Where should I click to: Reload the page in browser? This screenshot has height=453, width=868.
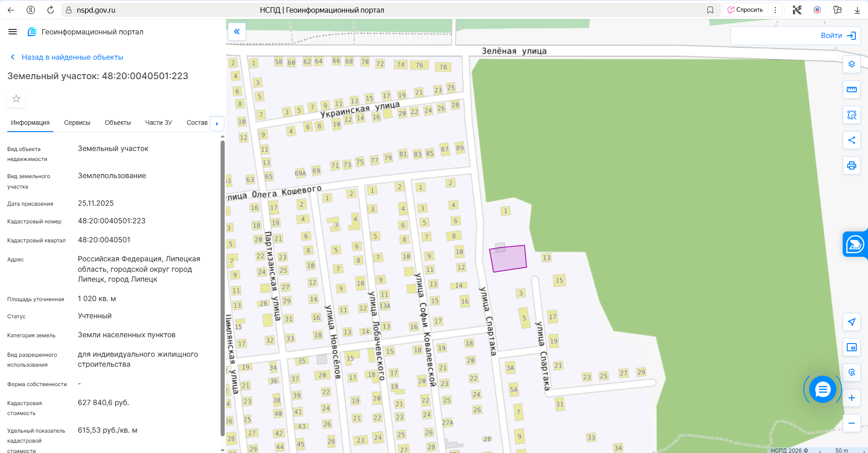click(51, 10)
